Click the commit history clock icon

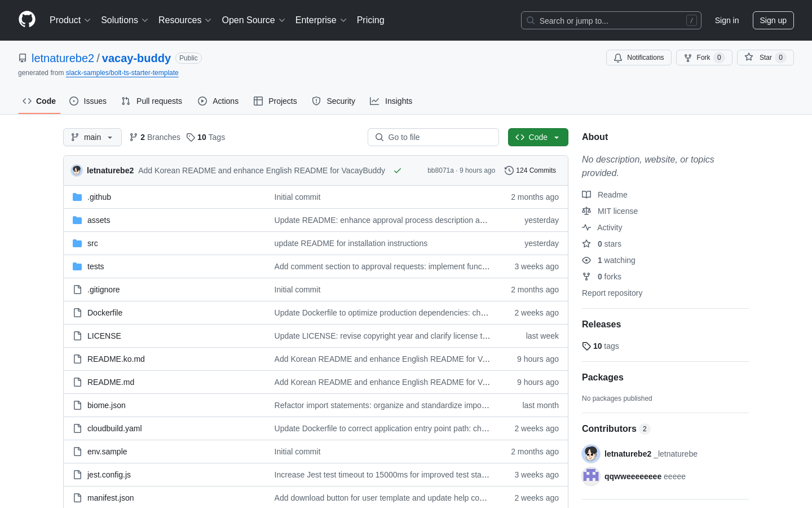(x=509, y=170)
